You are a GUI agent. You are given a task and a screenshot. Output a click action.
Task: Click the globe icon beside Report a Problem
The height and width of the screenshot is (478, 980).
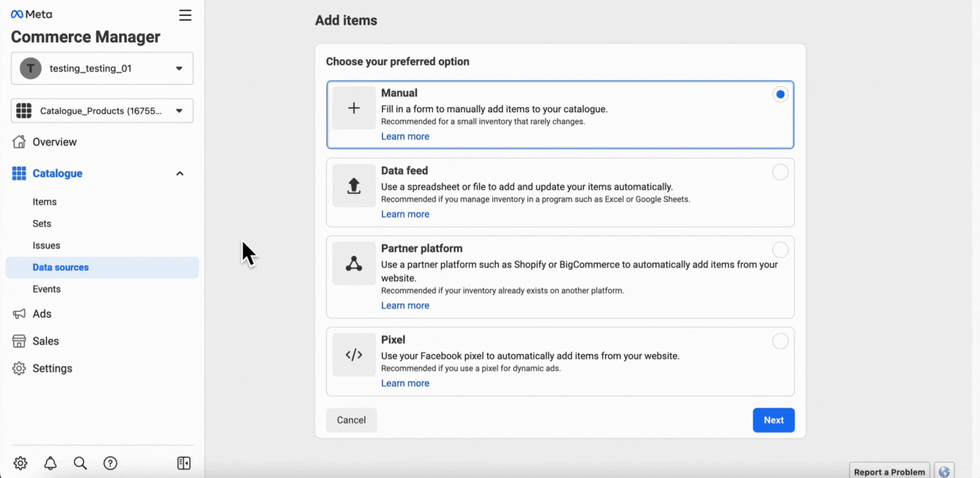[x=944, y=471]
